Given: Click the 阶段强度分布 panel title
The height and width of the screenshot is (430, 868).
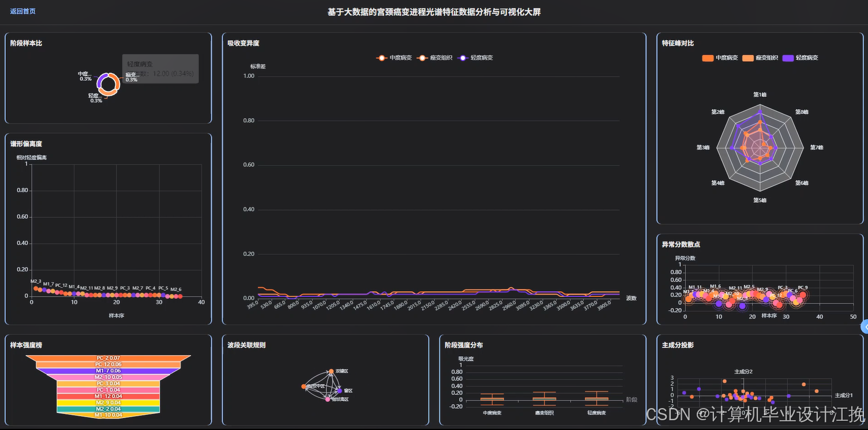Looking at the screenshot, I should pyautogui.click(x=464, y=345).
